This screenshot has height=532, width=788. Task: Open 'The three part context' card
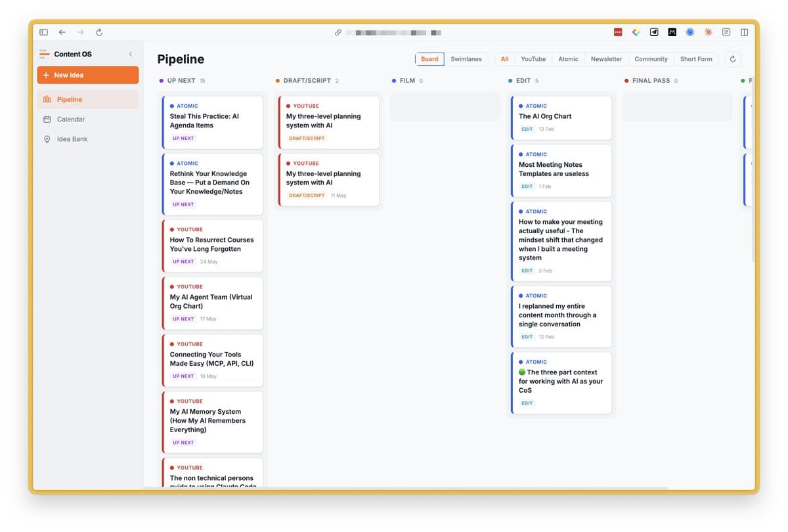coord(561,383)
